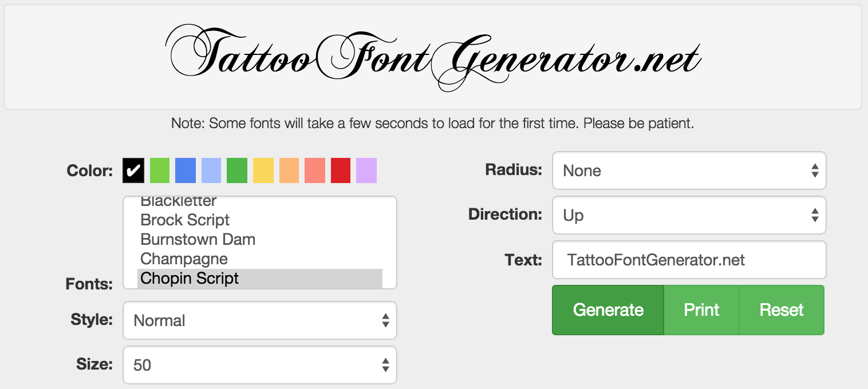Pick the dark green color swatch
This screenshot has height=389, width=868.
tap(236, 170)
